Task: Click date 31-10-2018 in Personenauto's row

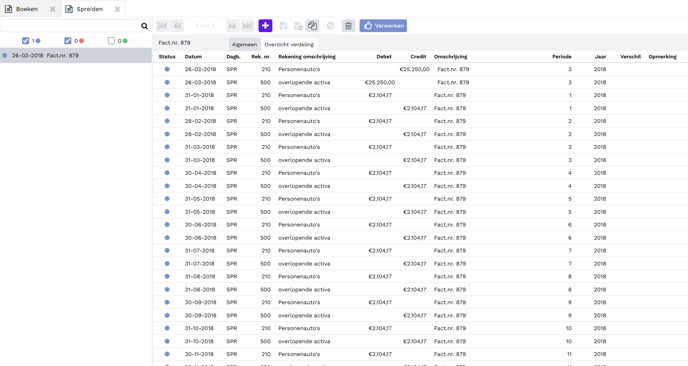Action: 199,328
